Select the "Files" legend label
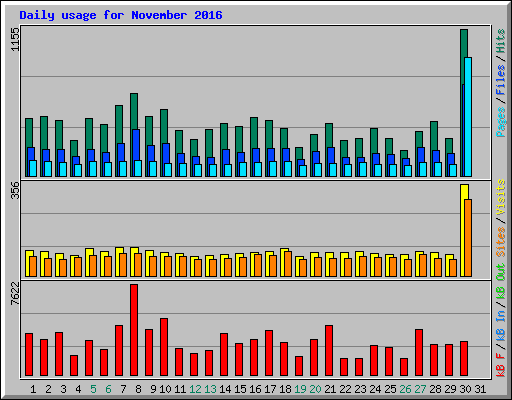The width and height of the screenshot is (512, 400). click(501, 79)
